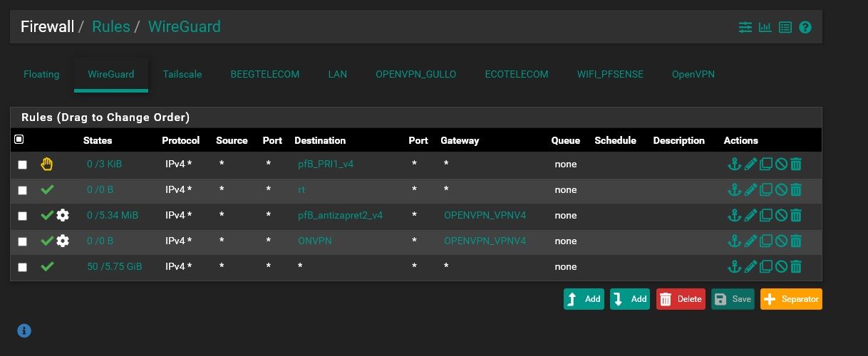Click the red Delete button

681,299
